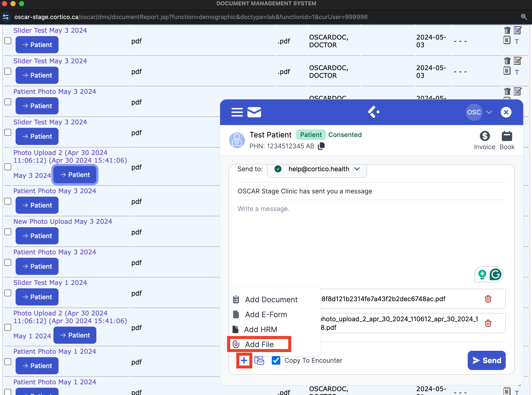This screenshot has width=532, height=395.
Task: Expand the OSC account chevron
Action: coord(489,112)
